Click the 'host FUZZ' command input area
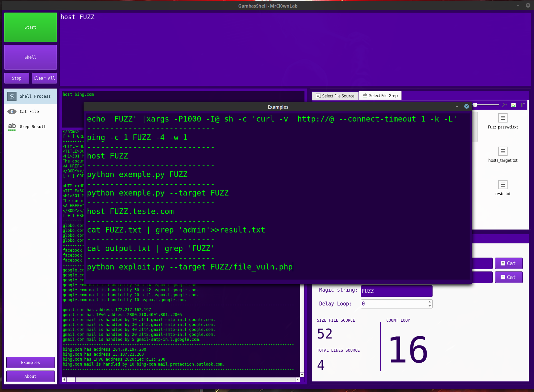Screen dimensions: 534x392 [x=295, y=49]
